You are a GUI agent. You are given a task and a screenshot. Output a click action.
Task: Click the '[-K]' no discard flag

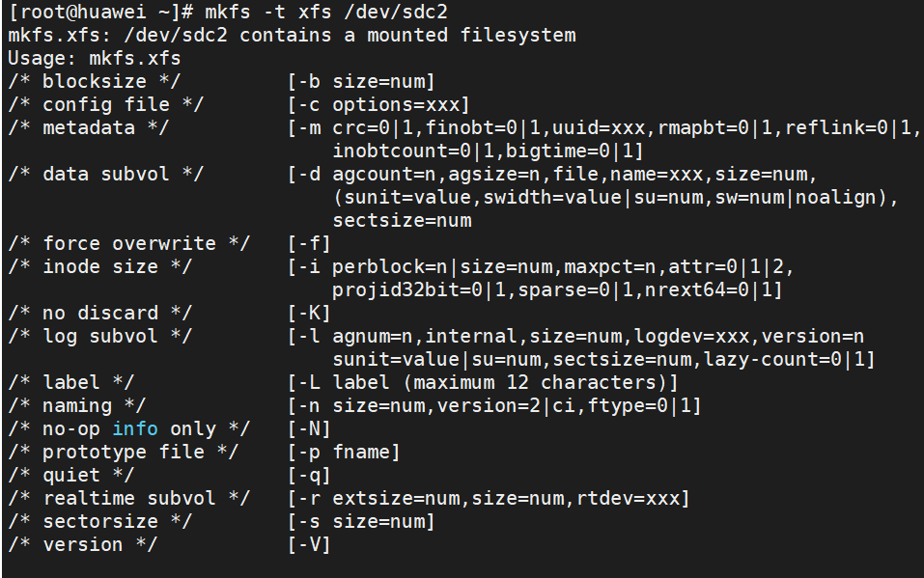click(x=309, y=314)
